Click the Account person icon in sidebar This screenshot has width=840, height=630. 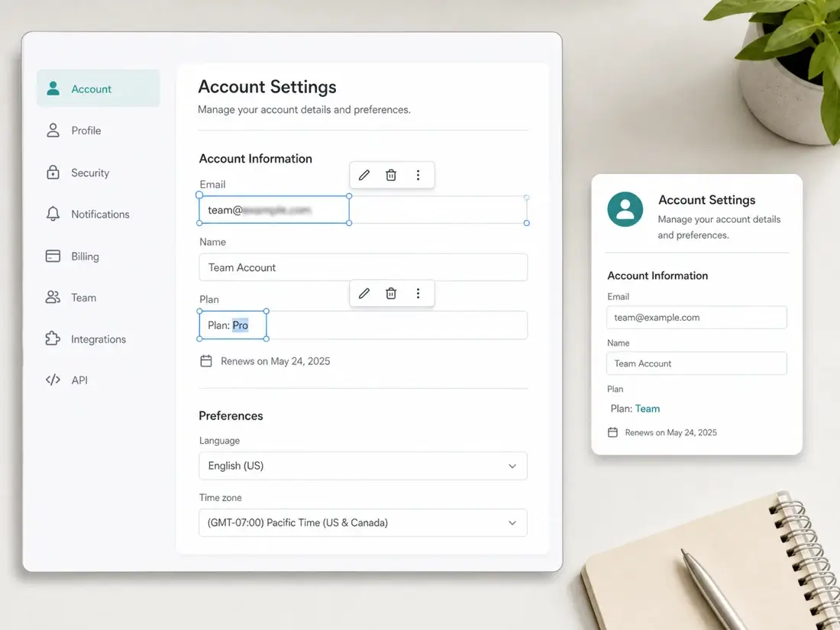pos(53,89)
